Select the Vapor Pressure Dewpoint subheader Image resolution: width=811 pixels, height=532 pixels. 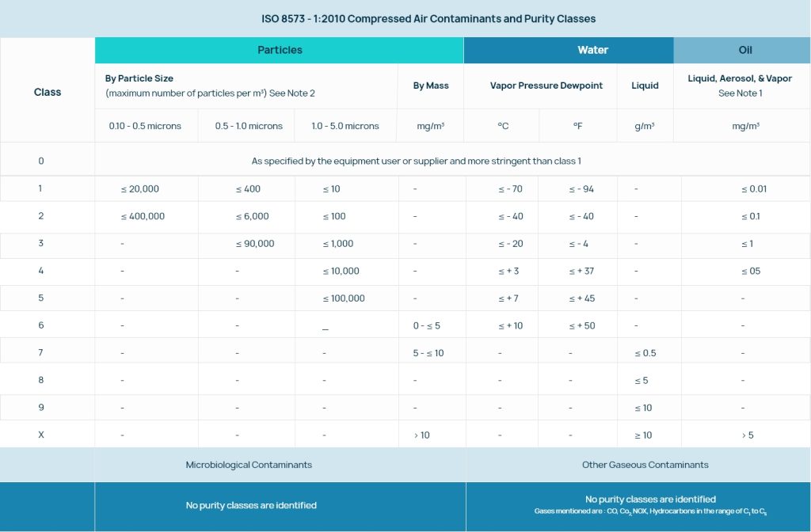(546, 85)
